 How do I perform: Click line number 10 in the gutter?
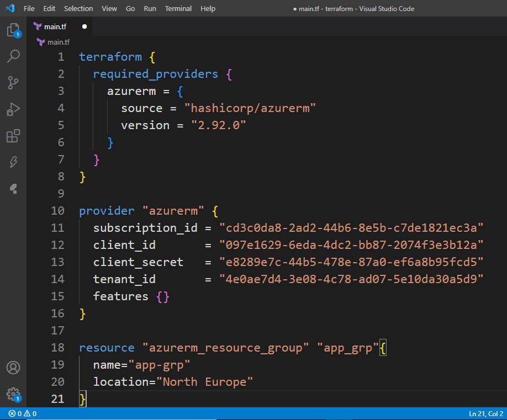pos(57,211)
